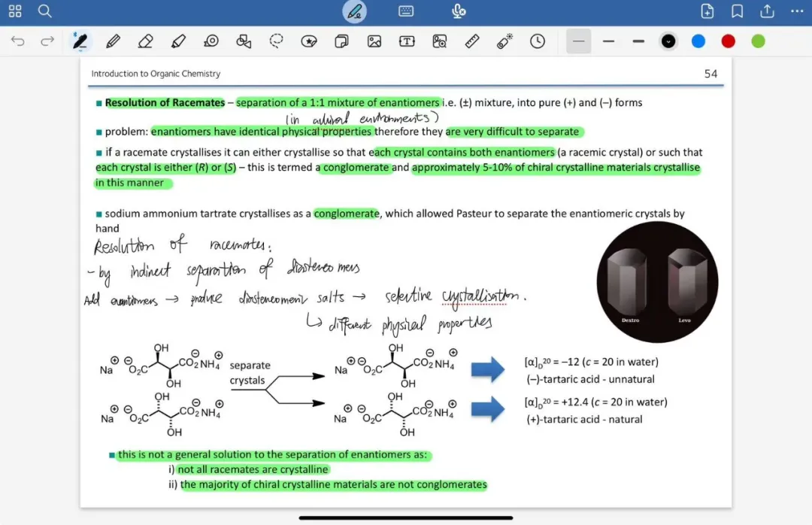This screenshot has height=525, width=812.
Task: Insert an image with photo icon
Action: pos(374,41)
